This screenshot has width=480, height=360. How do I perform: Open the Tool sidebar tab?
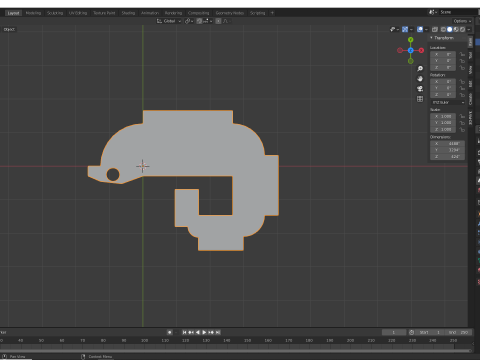[x=470, y=55]
